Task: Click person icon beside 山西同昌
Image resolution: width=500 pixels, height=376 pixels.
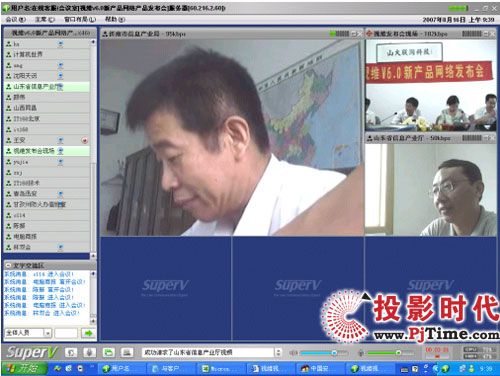Action: coord(9,108)
